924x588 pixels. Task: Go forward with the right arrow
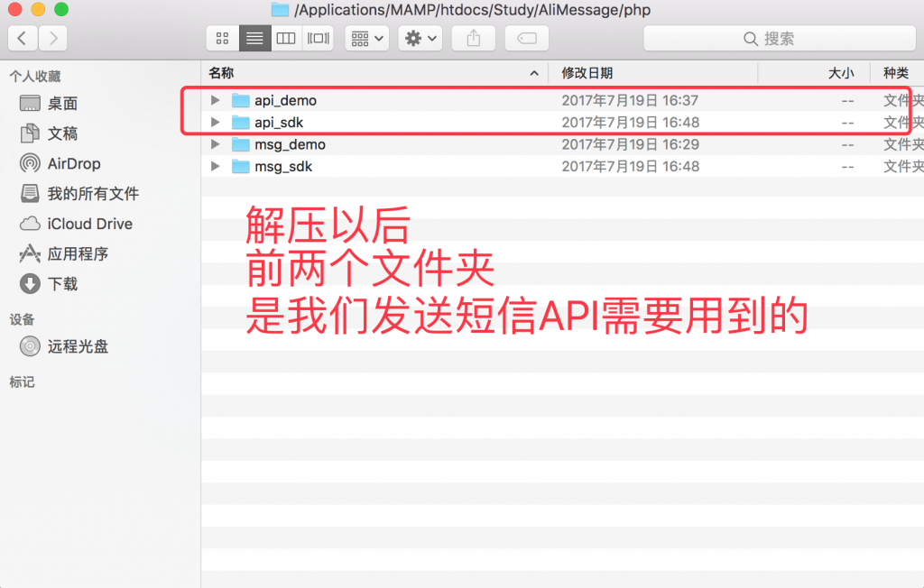click(x=53, y=38)
